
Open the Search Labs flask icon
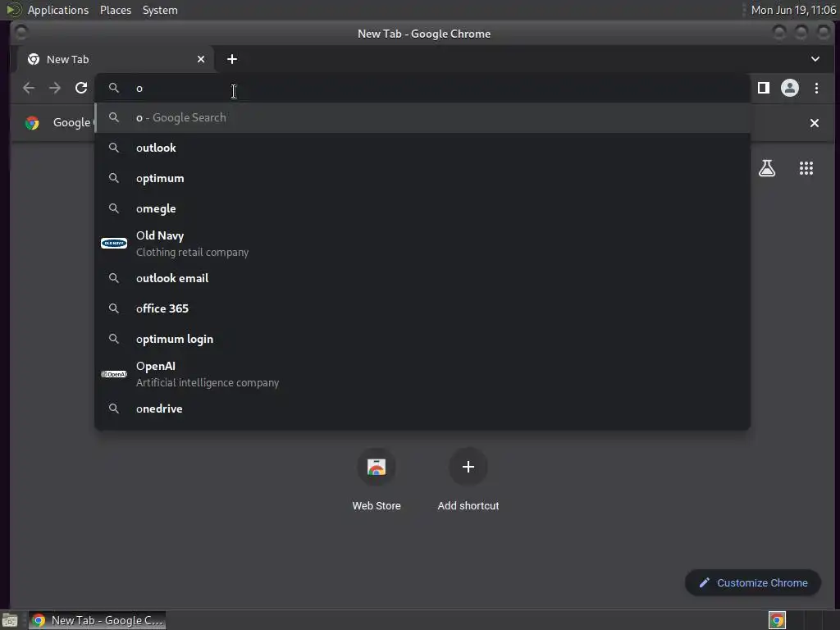coord(767,168)
